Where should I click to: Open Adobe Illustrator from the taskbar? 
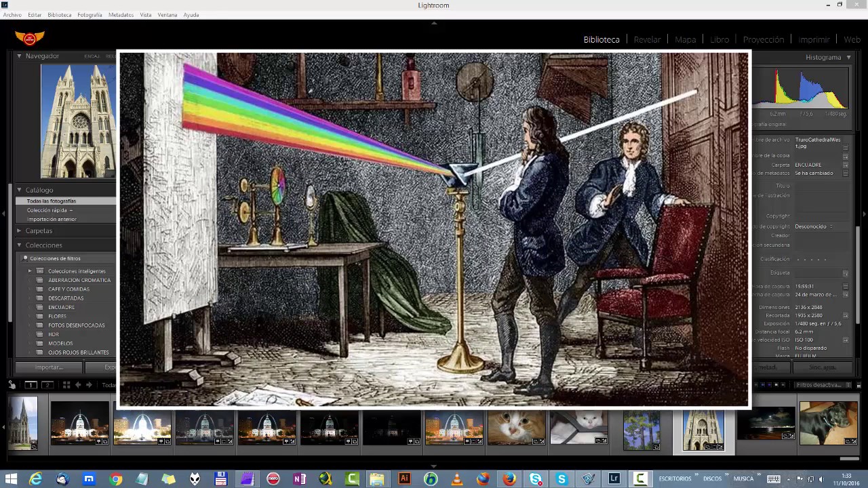pos(405,479)
